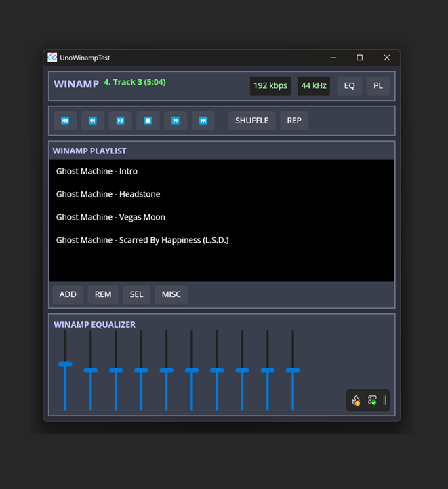Close the UnoWinampTest window
This screenshot has width=448, height=489.
point(386,58)
